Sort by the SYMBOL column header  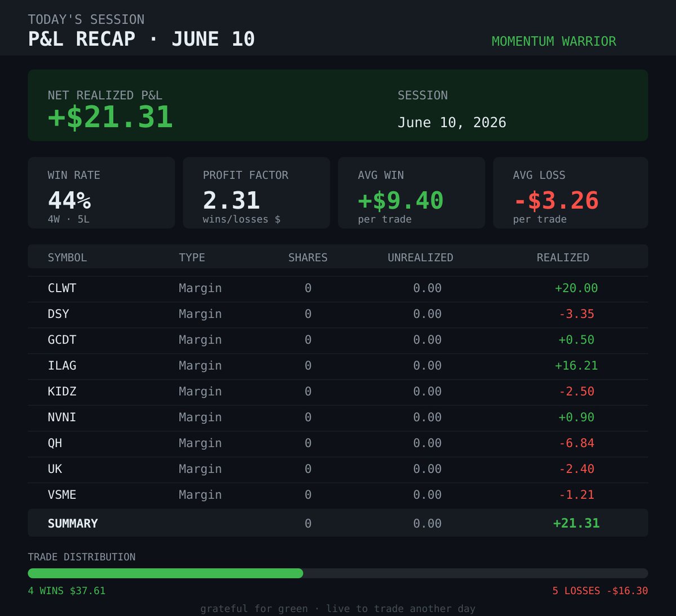pyautogui.click(x=68, y=257)
